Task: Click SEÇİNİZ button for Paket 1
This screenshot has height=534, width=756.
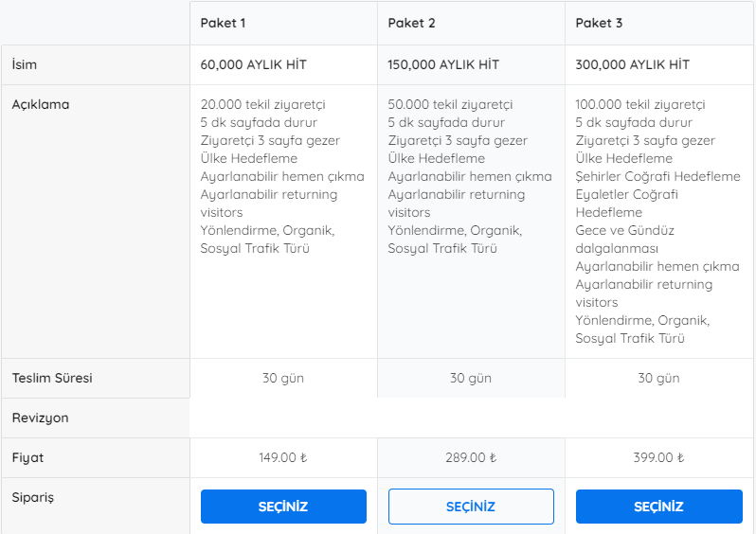Action: pos(283,506)
